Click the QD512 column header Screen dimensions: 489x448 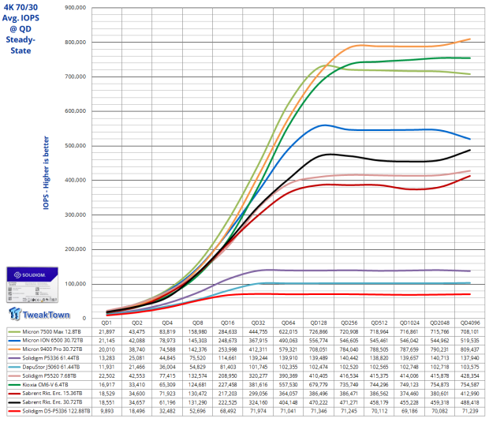tap(379, 323)
